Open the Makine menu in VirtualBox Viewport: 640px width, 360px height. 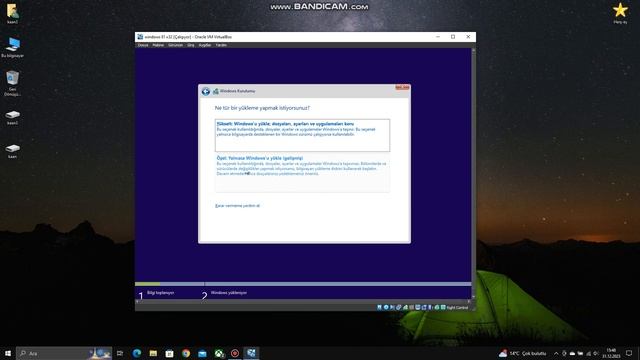point(158,45)
